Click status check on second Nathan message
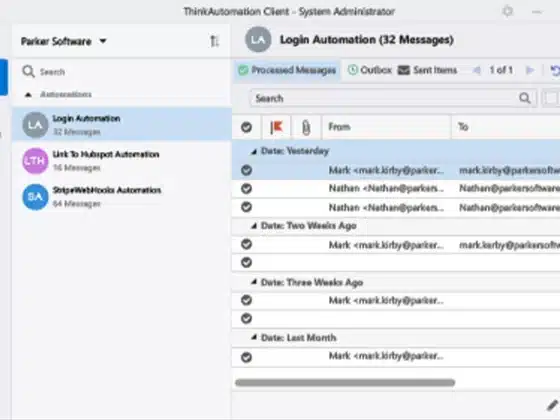 point(246,207)
